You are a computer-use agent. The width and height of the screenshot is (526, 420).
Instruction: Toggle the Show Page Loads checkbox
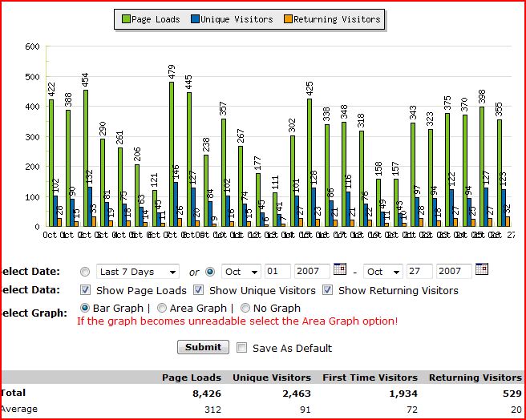(x=85, y=290)
